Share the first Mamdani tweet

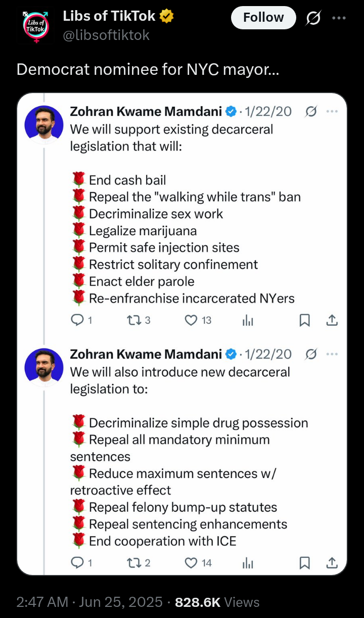[332, 320]
